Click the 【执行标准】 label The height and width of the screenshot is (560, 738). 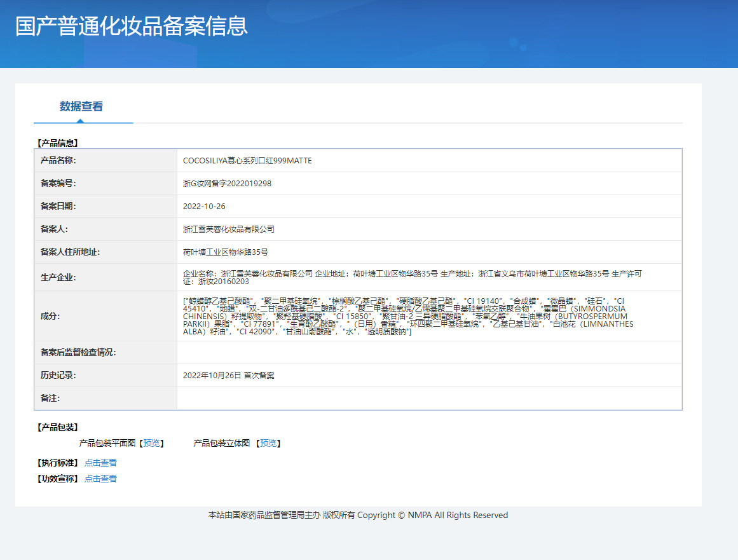(x=57, y=463)
